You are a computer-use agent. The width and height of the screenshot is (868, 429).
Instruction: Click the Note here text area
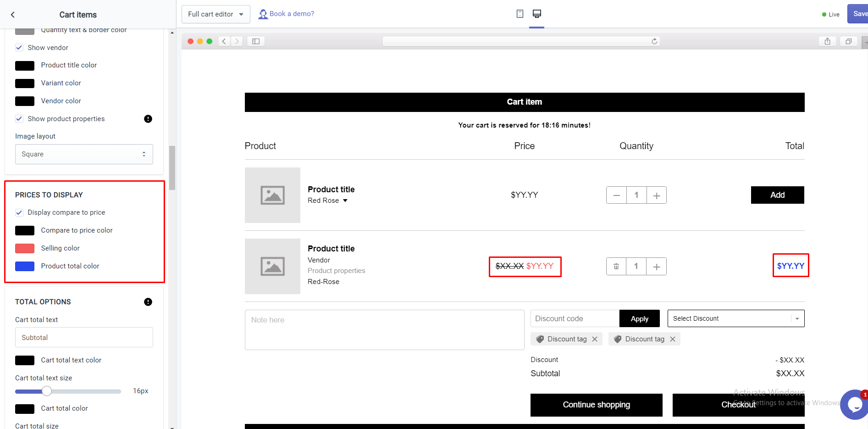tap(384, 330)
